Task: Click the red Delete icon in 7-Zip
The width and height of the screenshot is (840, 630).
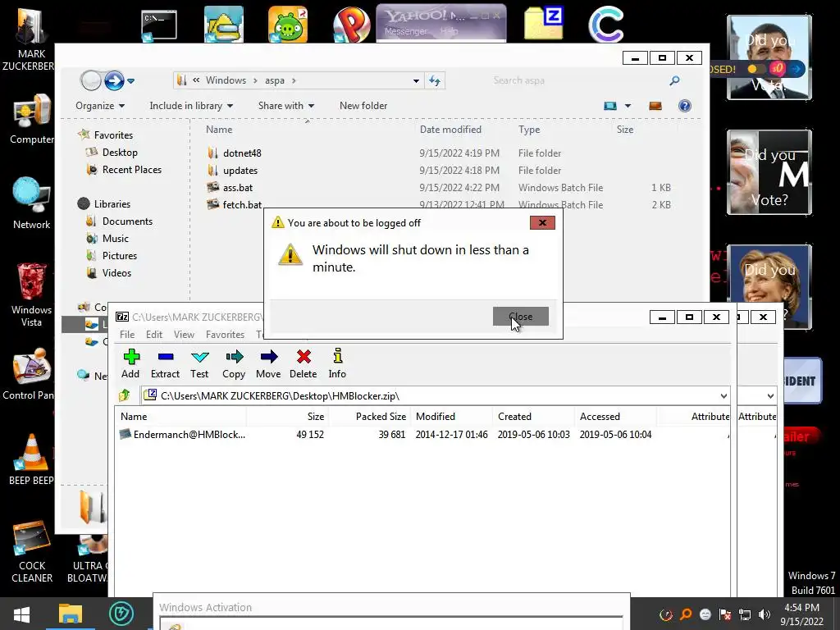Action: [x=304, y=357]
